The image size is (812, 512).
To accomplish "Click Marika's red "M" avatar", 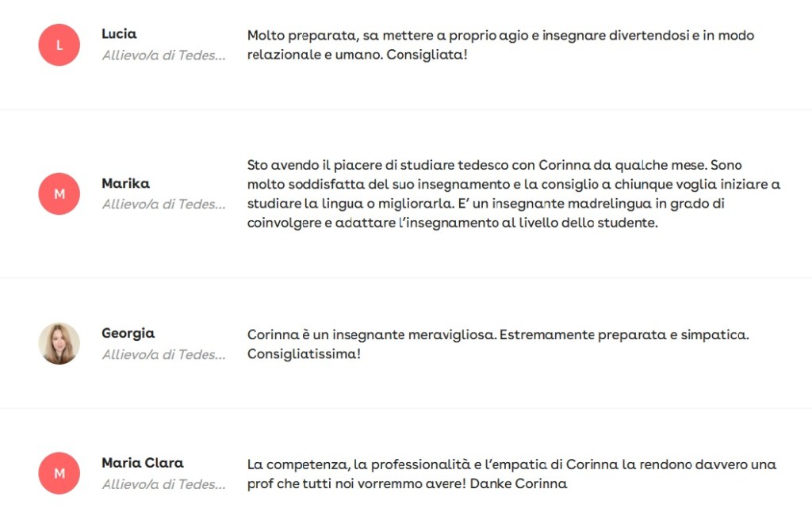I will point(59,194).
